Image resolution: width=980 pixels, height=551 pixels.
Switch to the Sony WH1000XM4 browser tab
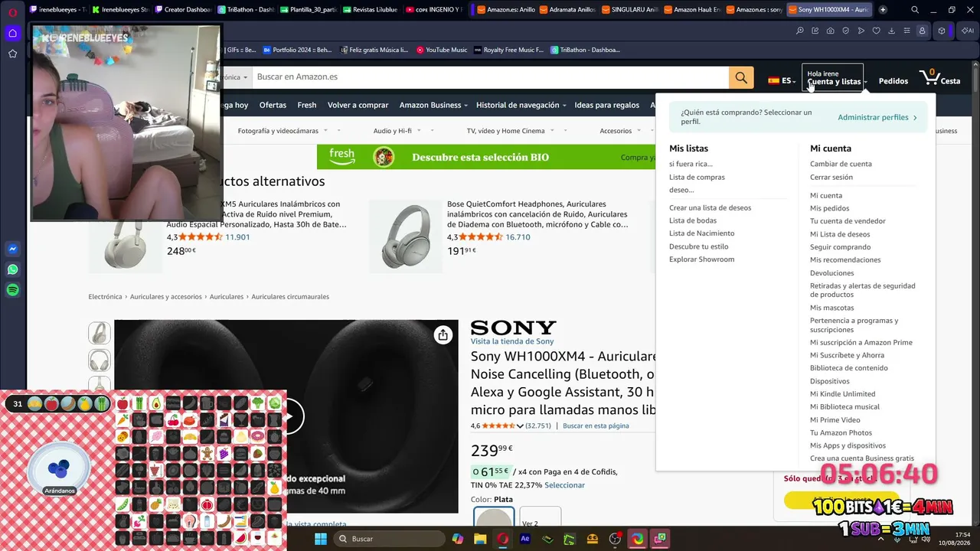[829, 10]
